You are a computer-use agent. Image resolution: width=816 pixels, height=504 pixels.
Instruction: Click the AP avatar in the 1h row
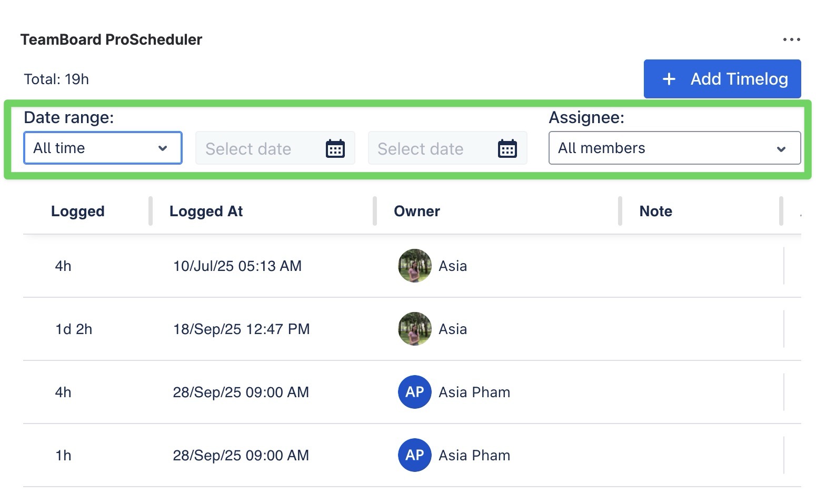click(x=415, y=455)
